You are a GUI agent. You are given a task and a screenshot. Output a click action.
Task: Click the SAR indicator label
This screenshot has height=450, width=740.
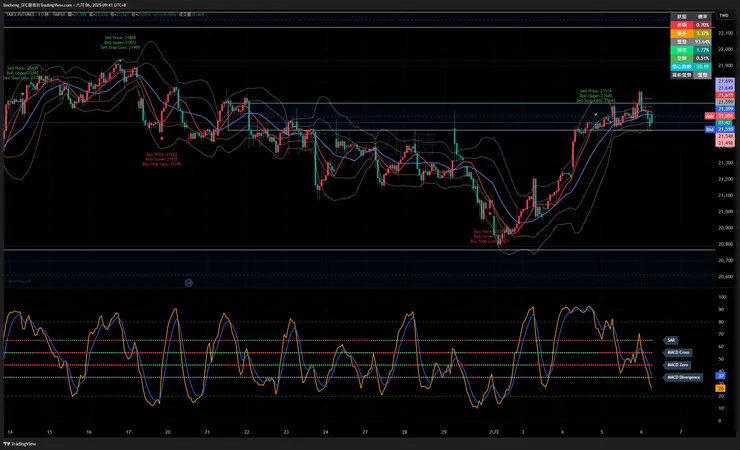tap(671, 340)
